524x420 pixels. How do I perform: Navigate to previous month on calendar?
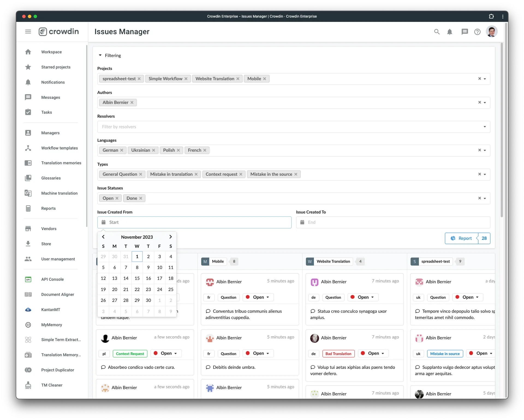click(x=103, y=237)
